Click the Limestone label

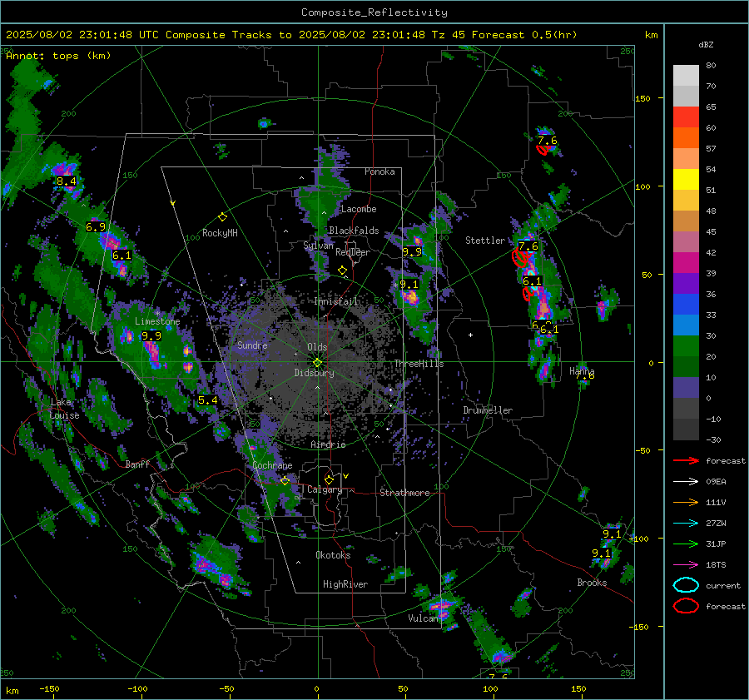click(157, 321)
